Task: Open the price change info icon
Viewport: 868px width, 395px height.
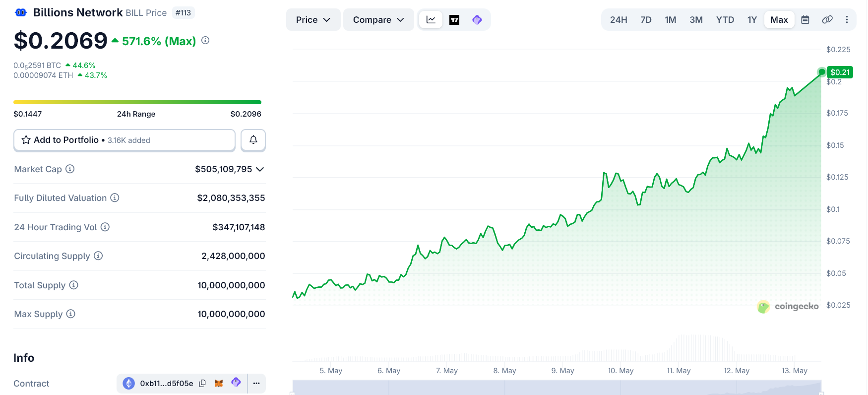Action: click(x=205, y=40)
